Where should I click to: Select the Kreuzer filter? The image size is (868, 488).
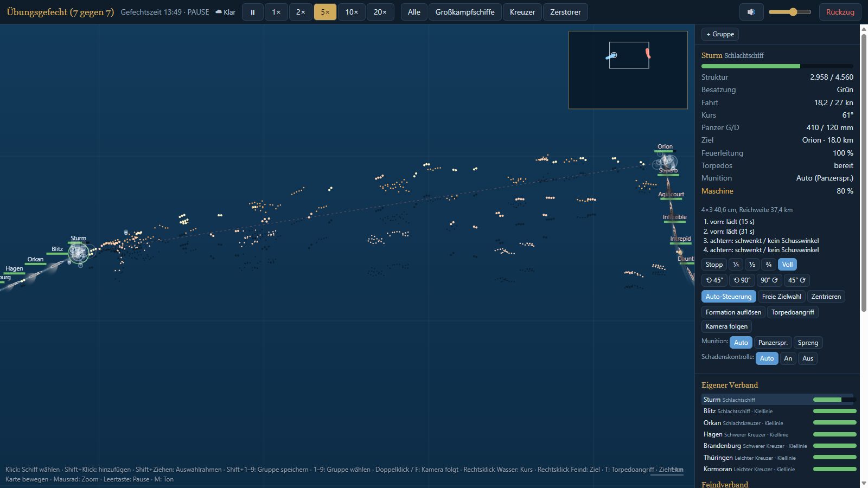point(522,12)
